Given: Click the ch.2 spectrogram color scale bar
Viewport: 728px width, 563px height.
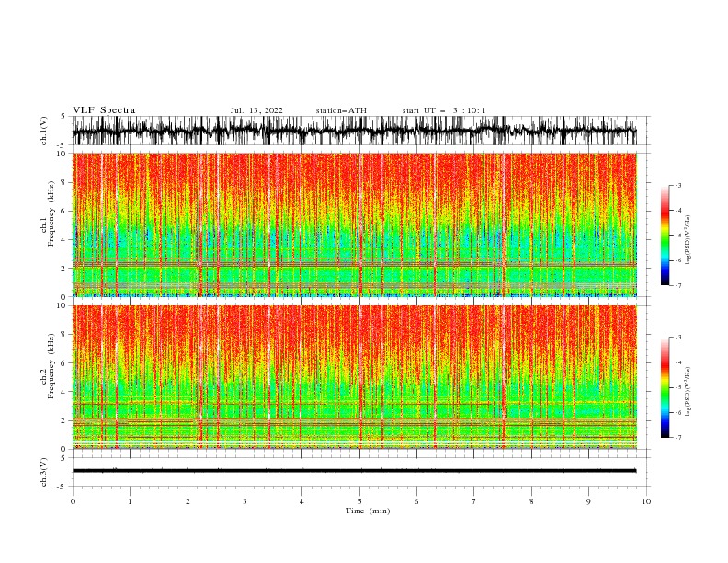Looking at the screenshot, I should click(x=665, y=387).
